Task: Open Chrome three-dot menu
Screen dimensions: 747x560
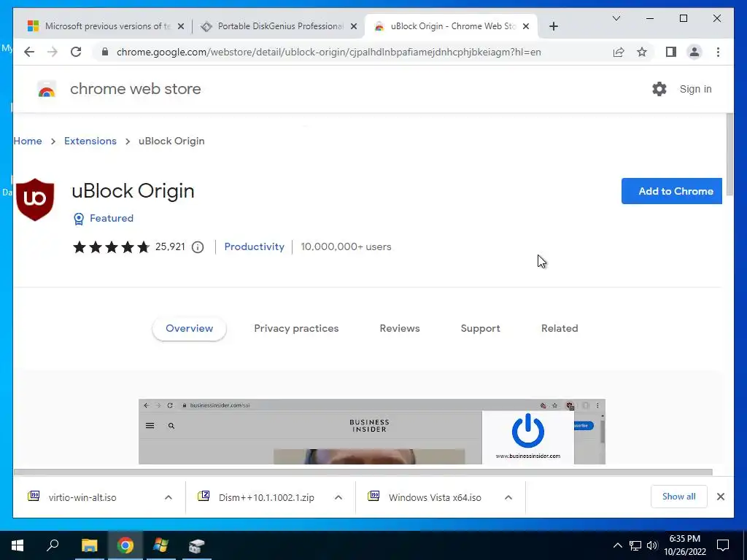Action: coord(718,52)
